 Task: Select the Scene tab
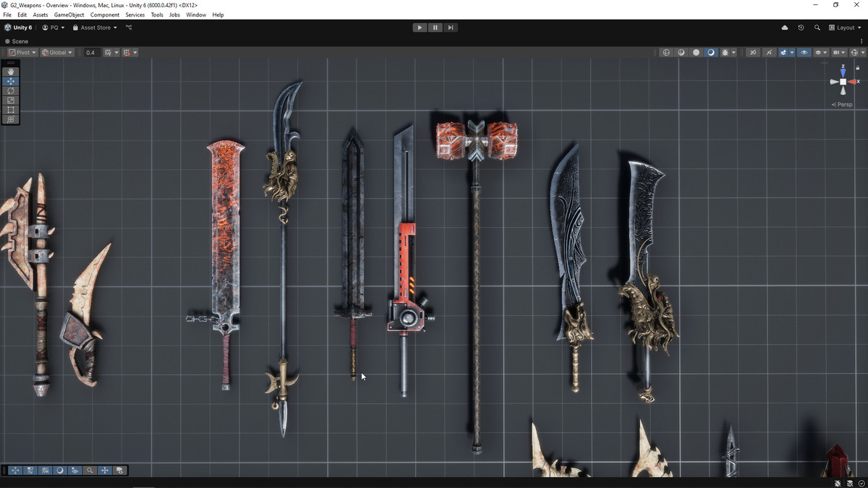[17, 41]
